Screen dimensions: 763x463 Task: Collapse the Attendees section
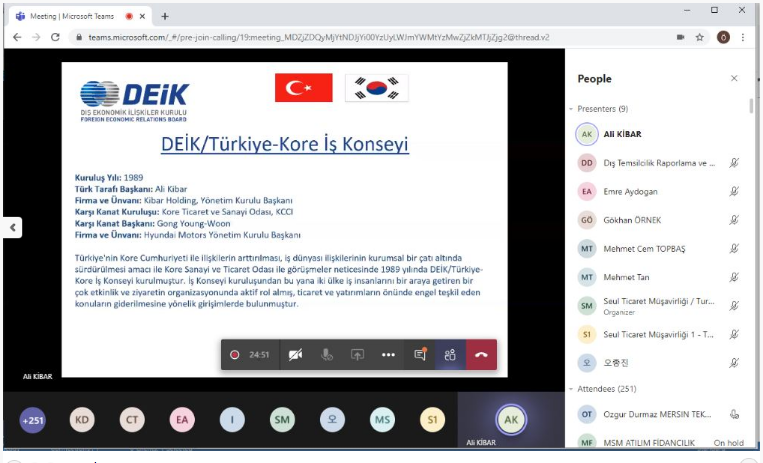click(x=571, y=388)
